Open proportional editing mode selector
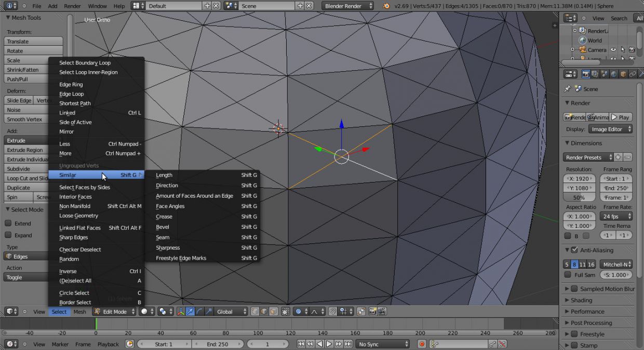The height and width of the screenshot is (350, 644). coord(301,312)
